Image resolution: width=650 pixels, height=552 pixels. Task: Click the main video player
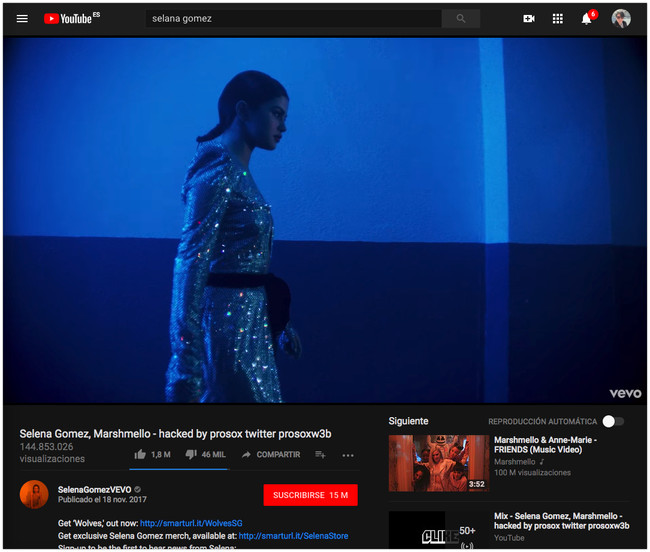click(x=325, y=220)
